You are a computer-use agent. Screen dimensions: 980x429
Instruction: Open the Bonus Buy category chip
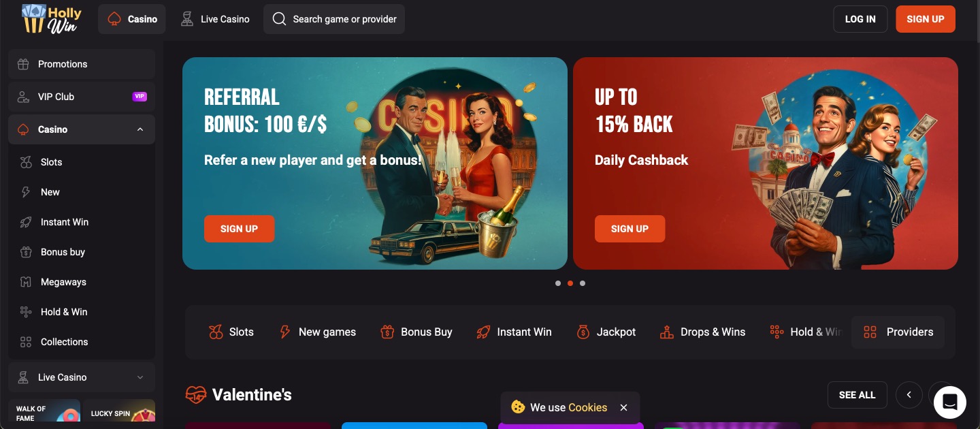416,332
